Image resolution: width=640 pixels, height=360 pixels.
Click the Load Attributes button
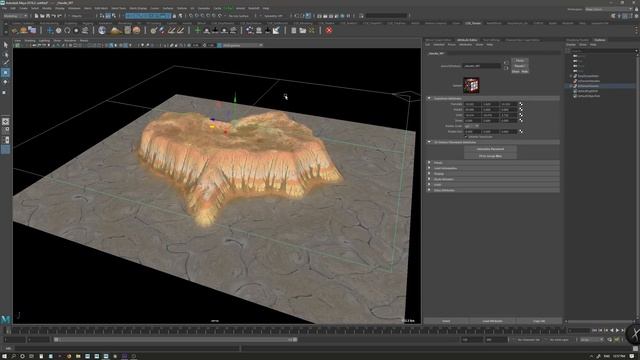(492, 321)
